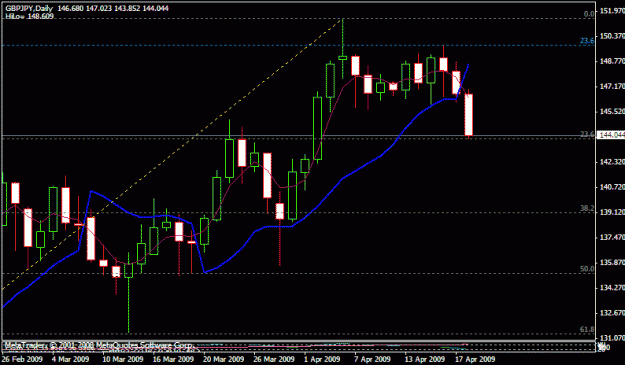This screenshot has height=365, width=625.
Task: Select the blue 23.6 Fibonacci label near 150.370
Action: click(587, 41)
